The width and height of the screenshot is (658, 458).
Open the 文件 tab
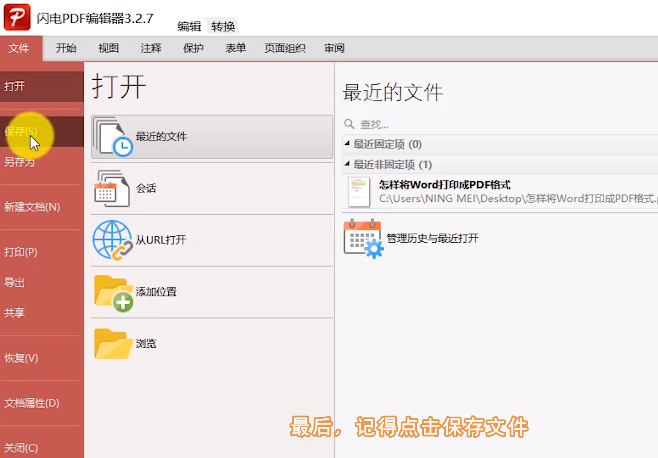21,48
